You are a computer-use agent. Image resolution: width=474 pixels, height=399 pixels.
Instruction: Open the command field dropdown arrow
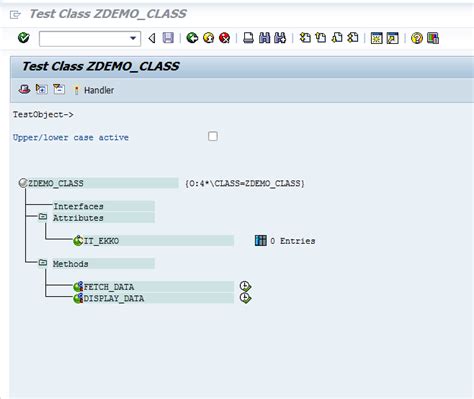pyautogui.click(x=133, y=38)
